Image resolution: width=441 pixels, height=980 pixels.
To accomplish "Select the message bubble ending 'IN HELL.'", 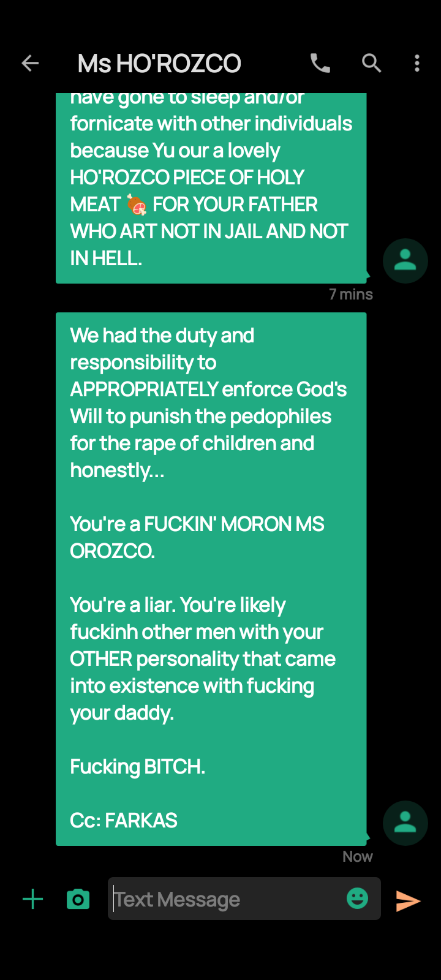I will [211, 188].
